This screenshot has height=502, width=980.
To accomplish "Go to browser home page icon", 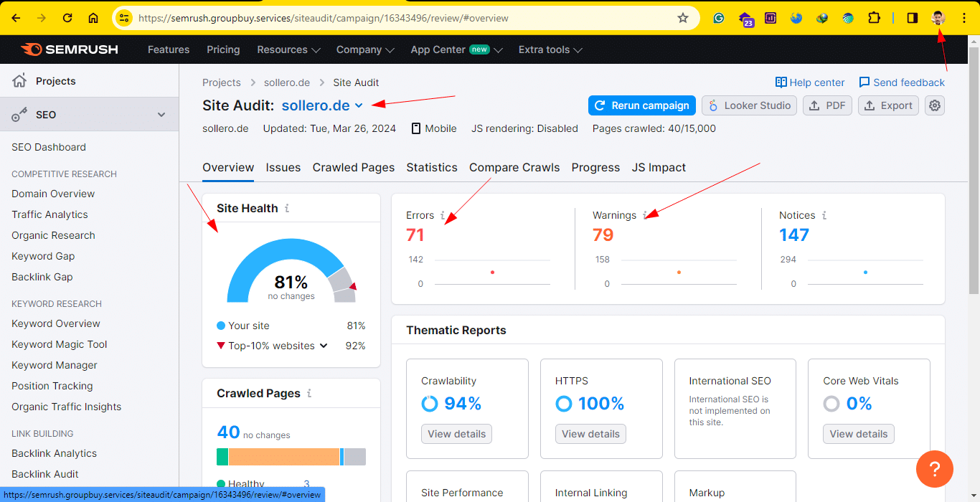I will [93, 18].
